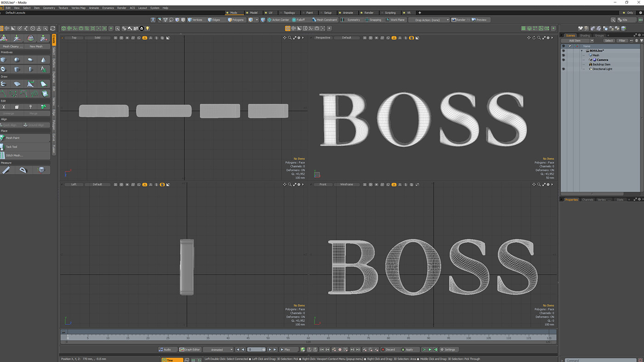
Task: Open the Geometry menu
Action: (49, 8)
